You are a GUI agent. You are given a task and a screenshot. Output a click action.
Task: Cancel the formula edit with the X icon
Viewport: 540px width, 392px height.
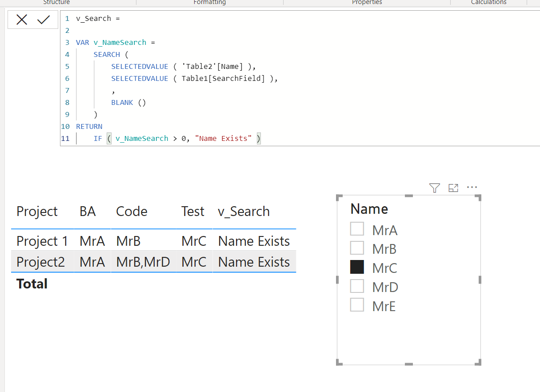(22, 20)
